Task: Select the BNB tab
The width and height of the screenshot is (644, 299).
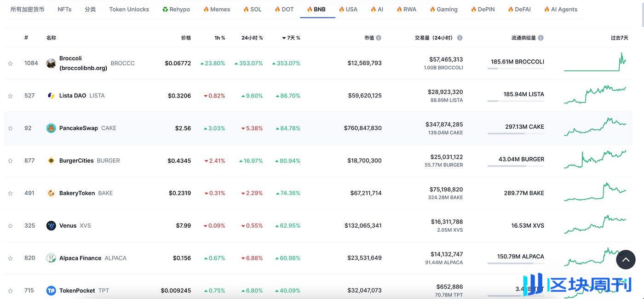Action: (x=316, y=9)
